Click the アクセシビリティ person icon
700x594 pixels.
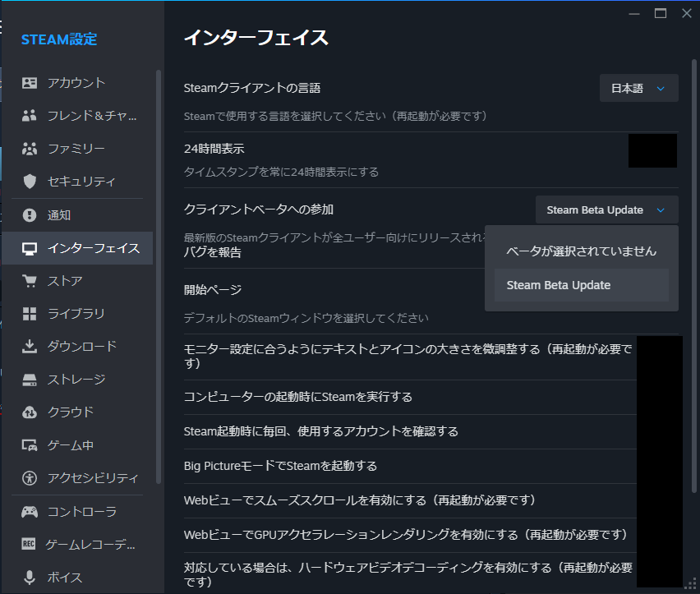pos(30,478)
